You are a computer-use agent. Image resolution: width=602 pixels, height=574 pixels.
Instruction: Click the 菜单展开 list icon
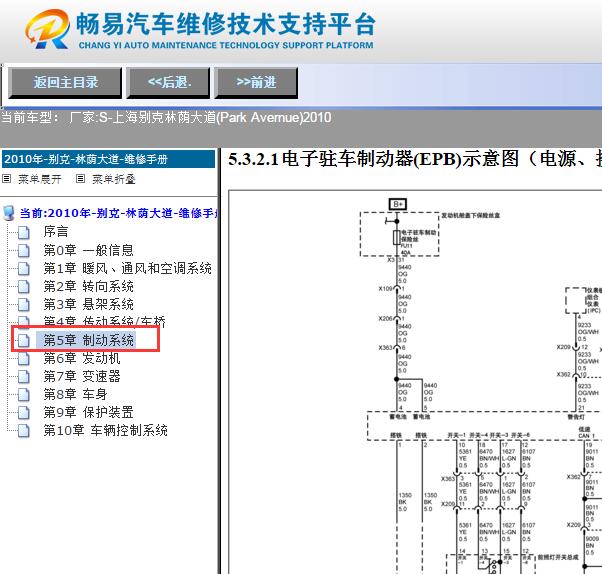pos(7,179)
